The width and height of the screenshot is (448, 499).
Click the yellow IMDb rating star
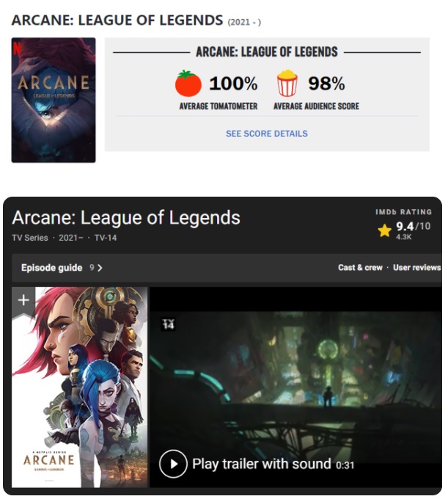384,230
